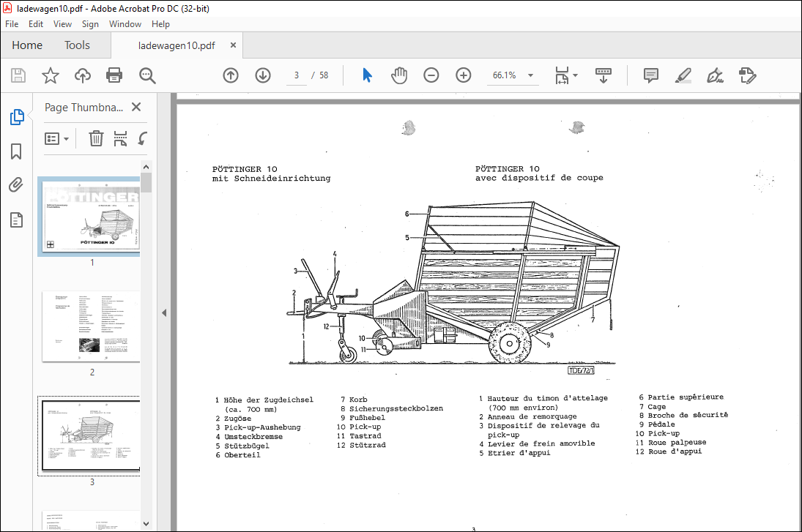
Task: Open the View menu
Action: 62,24
